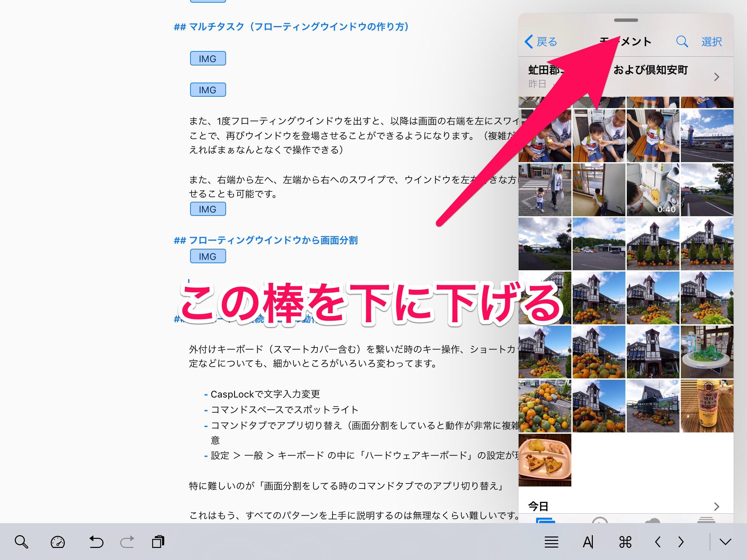The height and width of the screenshot is (560, 747).
Task: Tap the search icon in the Photos panel
Action: 682,42
